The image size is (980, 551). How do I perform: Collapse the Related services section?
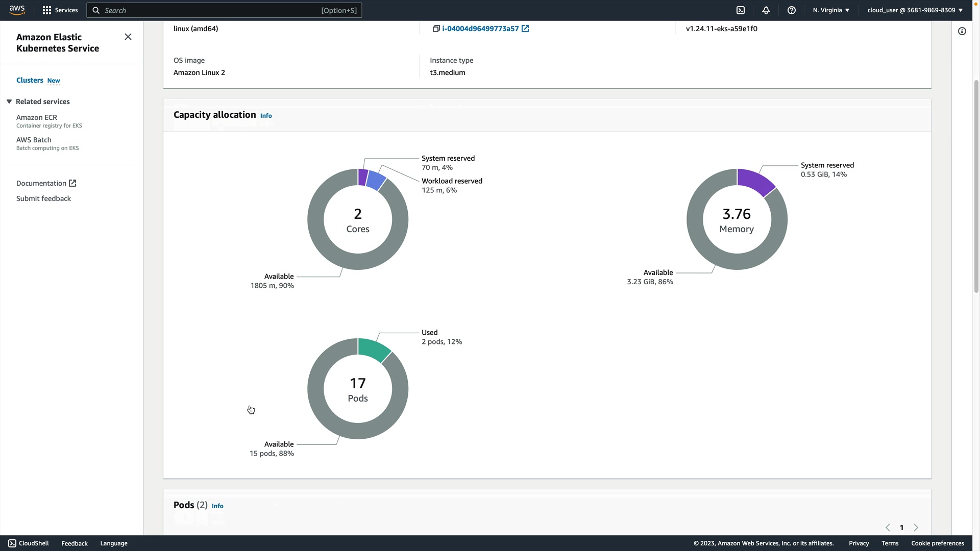pyautogui.click(x=9, y=102)
